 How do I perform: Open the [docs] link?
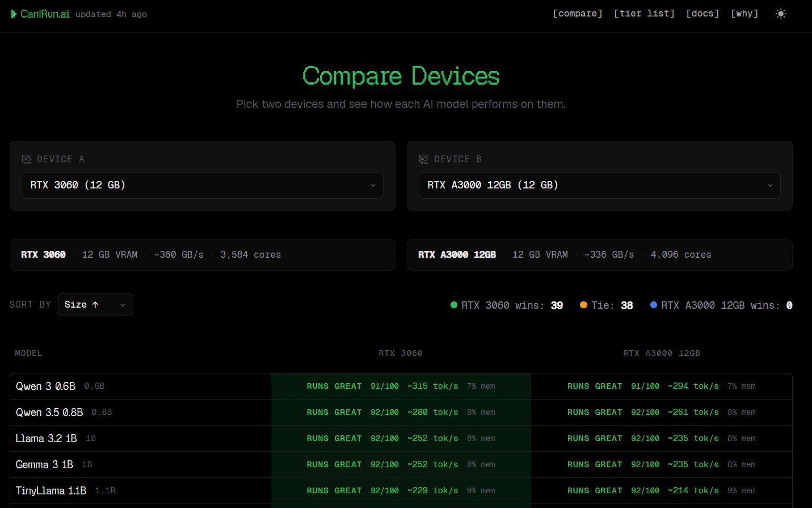tap(702, 14)
